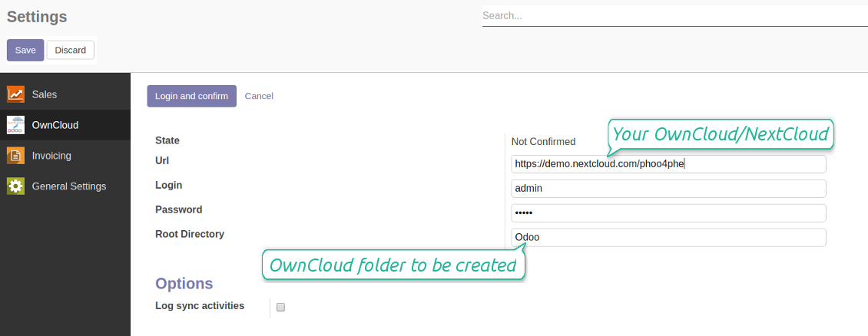Click the OwnCloud Odoo icon in sidebar
Image resolution: width=868 pixels, height=336 pixels.
15,125
